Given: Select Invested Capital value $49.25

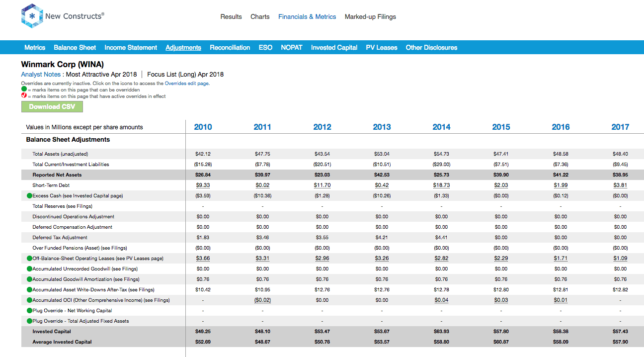Looking at the screenshot, I should [x=203, y=332].
